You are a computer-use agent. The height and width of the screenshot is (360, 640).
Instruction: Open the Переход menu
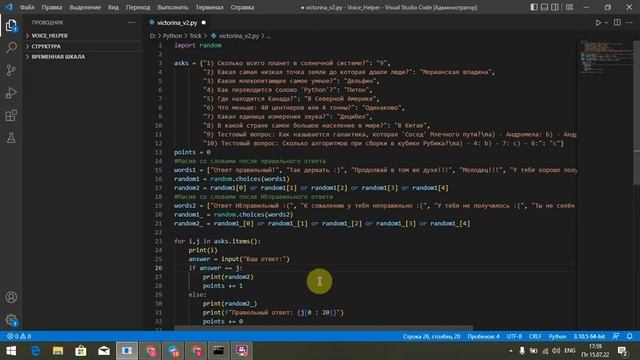pos(138,7)
